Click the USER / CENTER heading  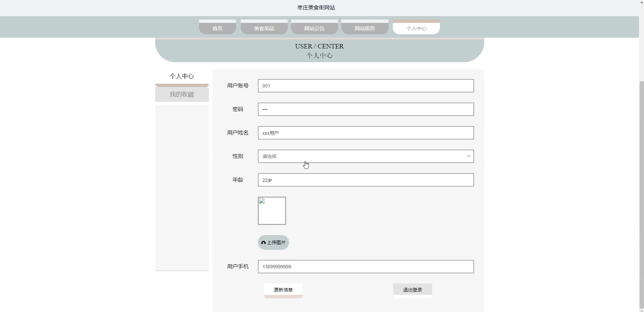point(319,46)
